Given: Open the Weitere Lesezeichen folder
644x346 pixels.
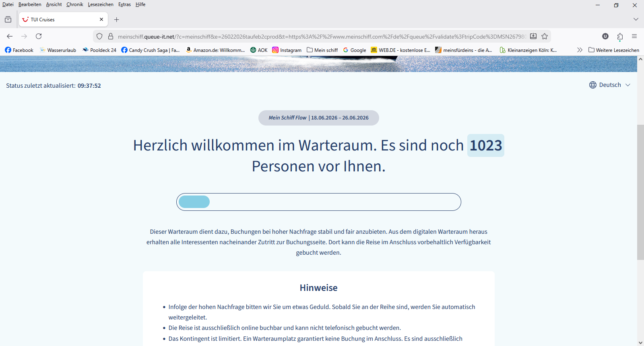Looking at the screenshot, I should click(614, 50).
